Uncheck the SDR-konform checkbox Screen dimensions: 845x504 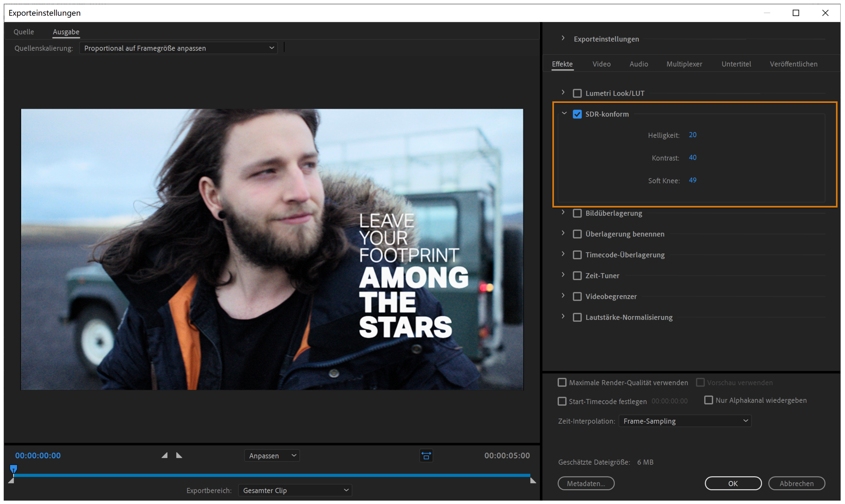point(577,114)
